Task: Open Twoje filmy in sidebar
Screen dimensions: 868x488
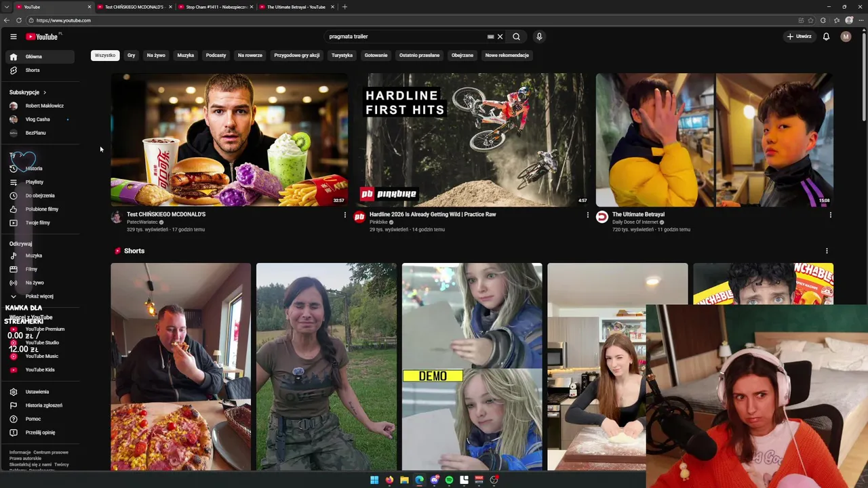Action: pyautogui.click(x=41, y=222)
